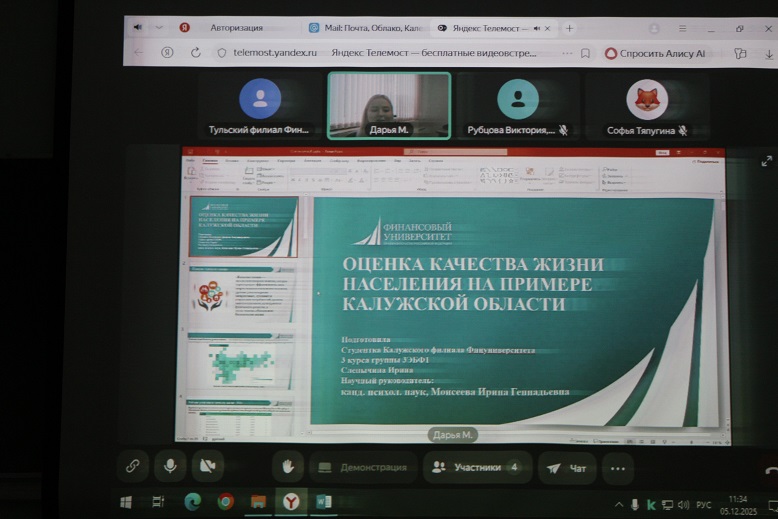
Task: Go back with the browser back arrow
Action: click(x=139, y=53)
